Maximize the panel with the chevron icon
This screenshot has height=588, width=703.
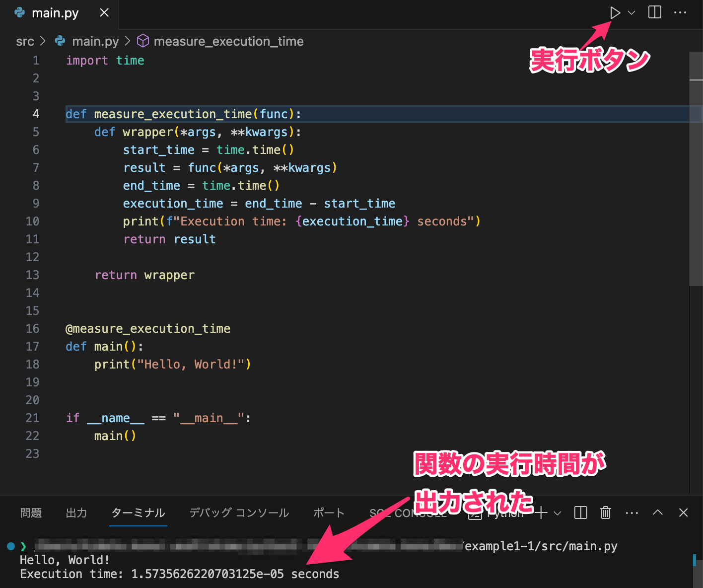(x=657, y=513)
